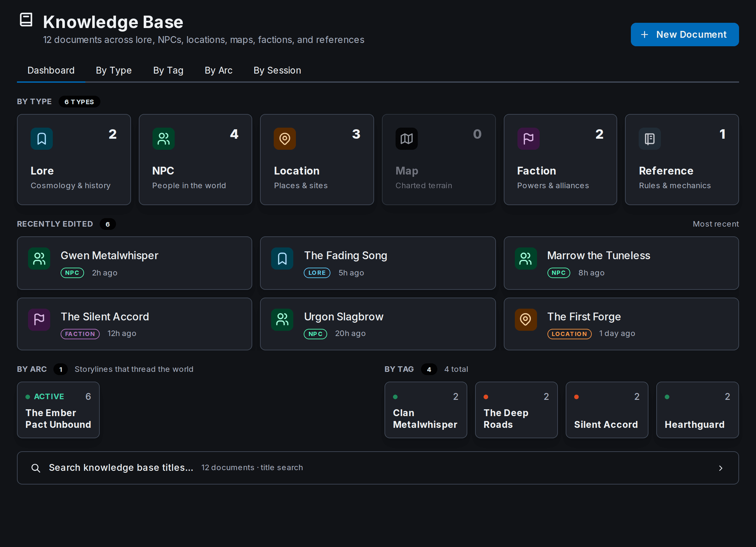
Task: Open the Urgon Slagbrow document title
Action: (x=343, y=316)
